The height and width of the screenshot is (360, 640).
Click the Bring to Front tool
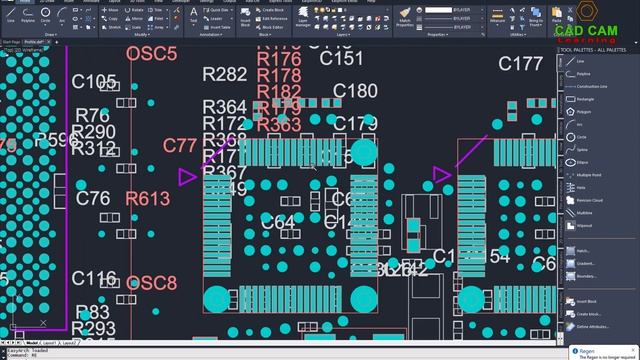click(536, 17)
